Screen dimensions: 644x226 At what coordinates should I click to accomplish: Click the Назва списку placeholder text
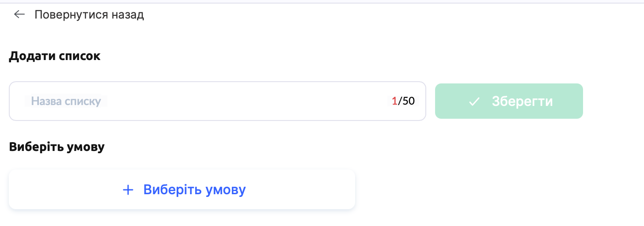coord(66,101)
